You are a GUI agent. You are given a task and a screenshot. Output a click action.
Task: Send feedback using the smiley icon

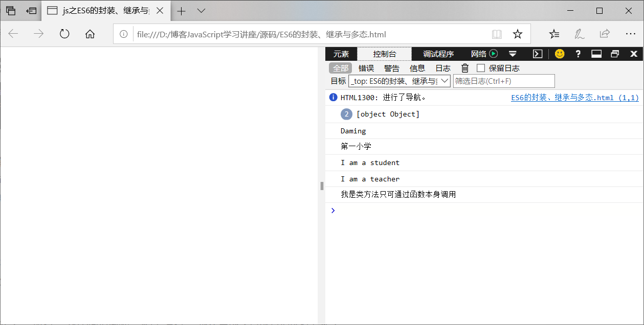pyautogui.click(x=559, y=53)
